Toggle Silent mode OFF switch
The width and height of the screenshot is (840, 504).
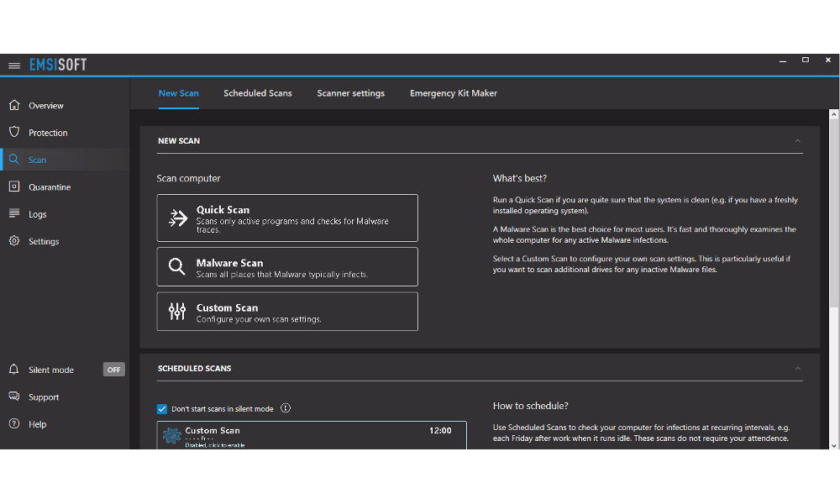(x=114, y=370)
